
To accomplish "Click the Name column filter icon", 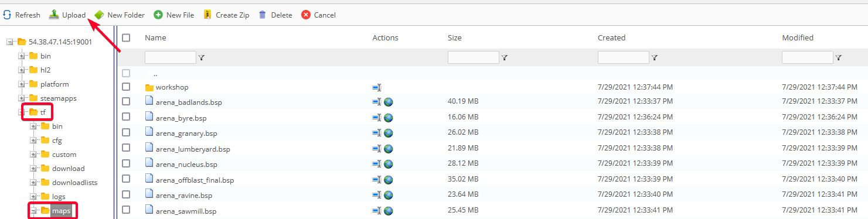I will pos(202,57).
